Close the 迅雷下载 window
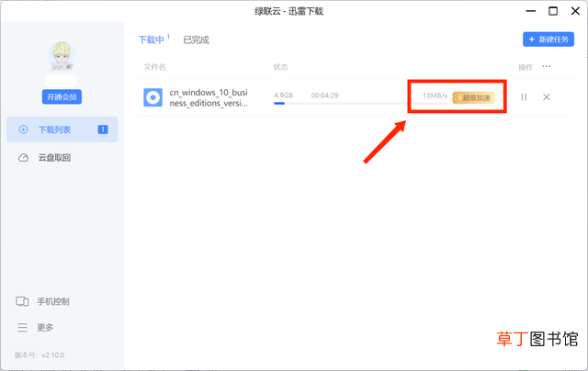This screenshot has width=588, height=371. click(x=575, y=11)
